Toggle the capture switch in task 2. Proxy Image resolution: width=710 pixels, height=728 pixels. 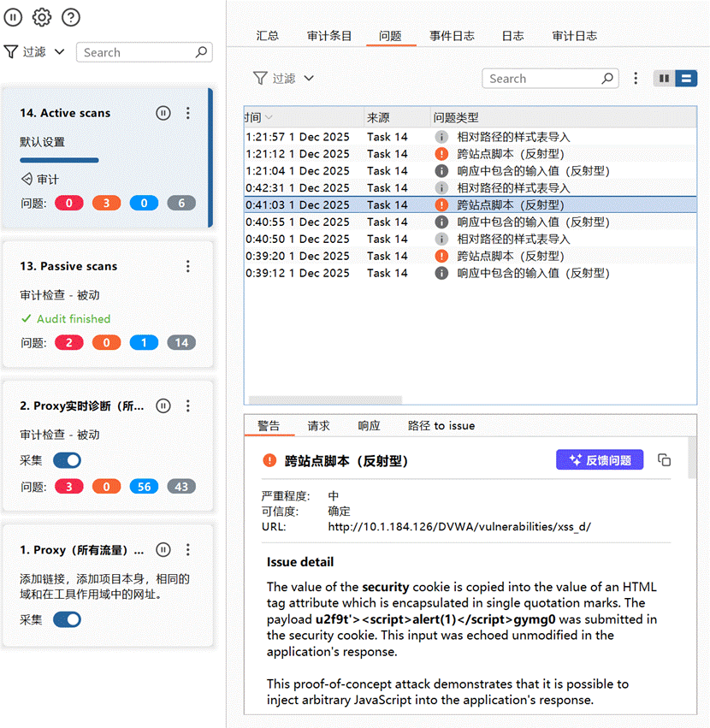[x=67, y=460]
